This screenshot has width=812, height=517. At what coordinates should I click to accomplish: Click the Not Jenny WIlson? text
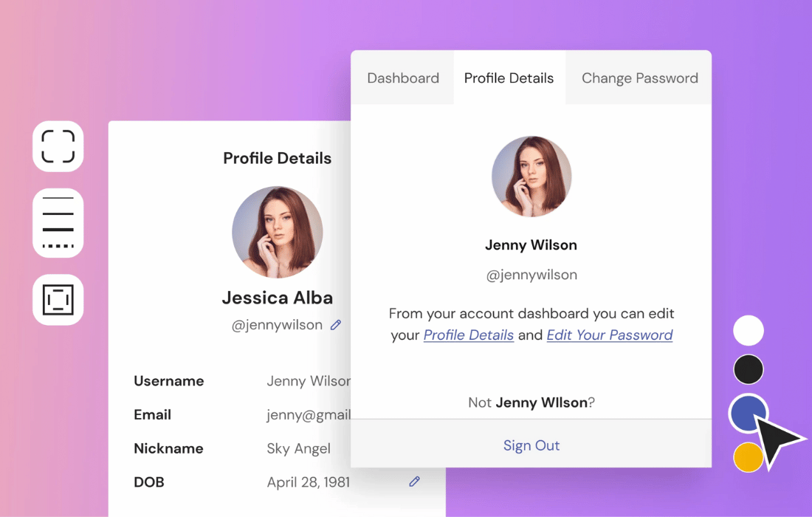(531, 403)
